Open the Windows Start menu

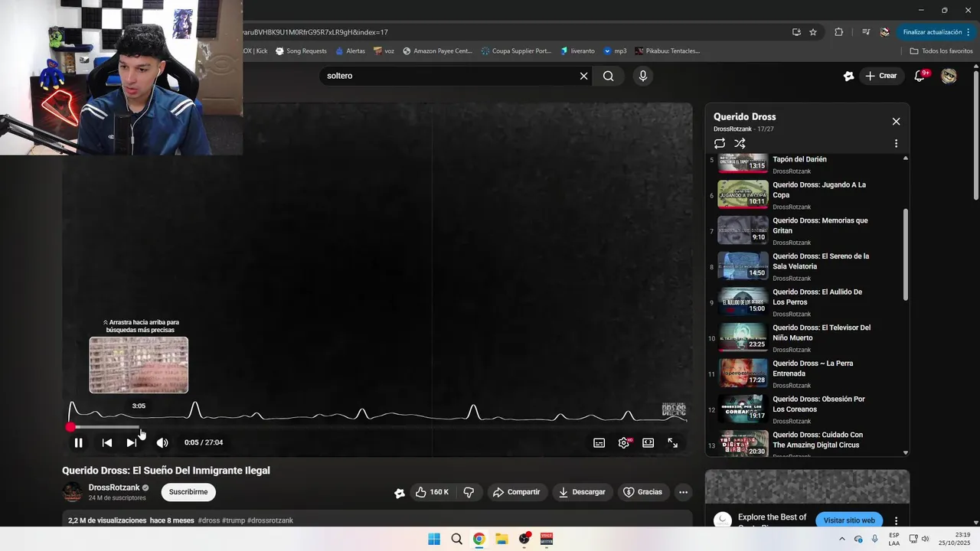pyautogui.click(x=434, y=539)
